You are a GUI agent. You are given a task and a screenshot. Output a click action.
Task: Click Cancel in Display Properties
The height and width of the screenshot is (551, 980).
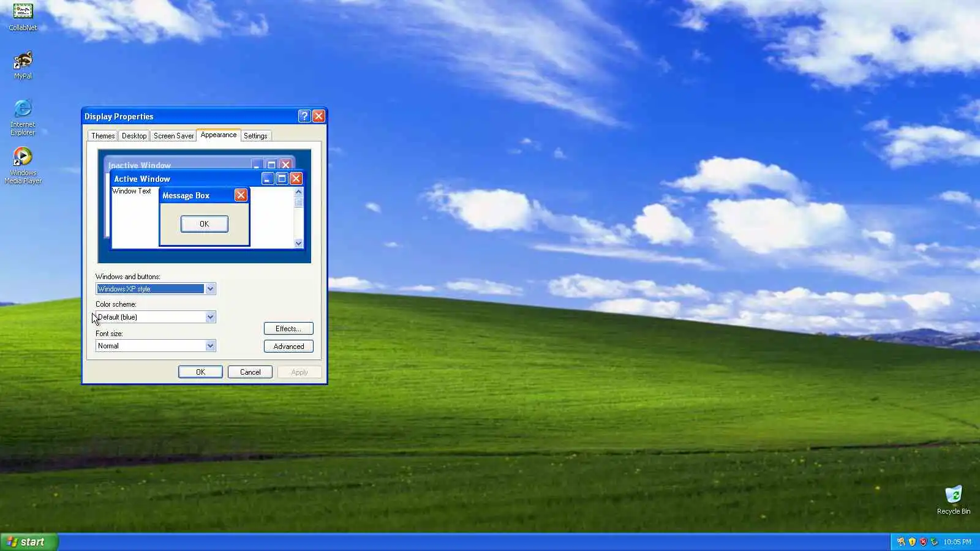click(250, 372)
